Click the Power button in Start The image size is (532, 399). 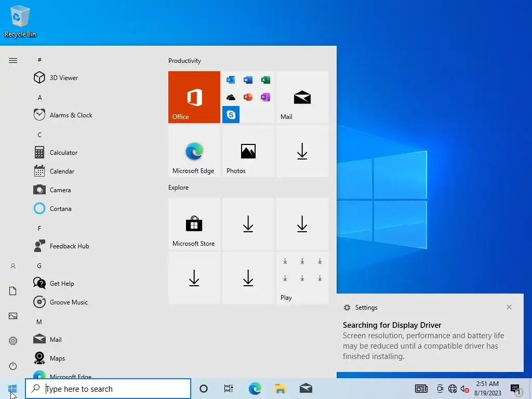(x=13, y=366)
